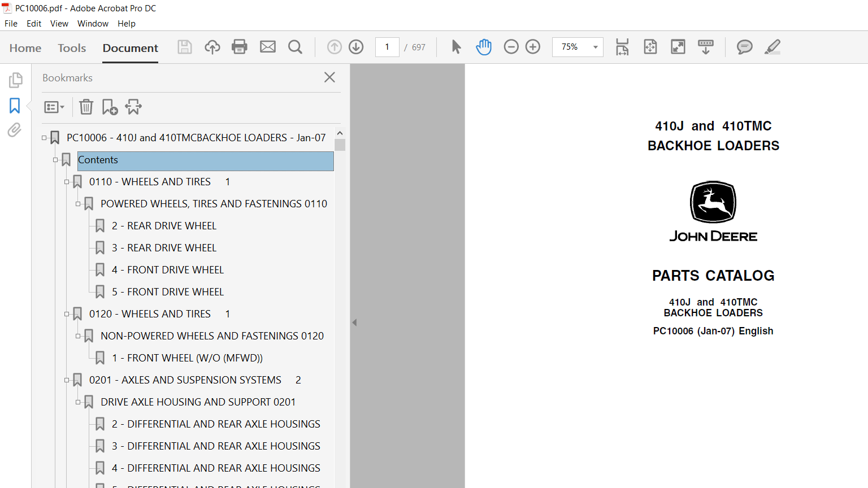Viewport: 868px width, 488px height.
Task: Collapse 0201 - AXLES AND SUSPENSION SYSTEMS node
Action: pyautogui.click(x=67, y=380)
